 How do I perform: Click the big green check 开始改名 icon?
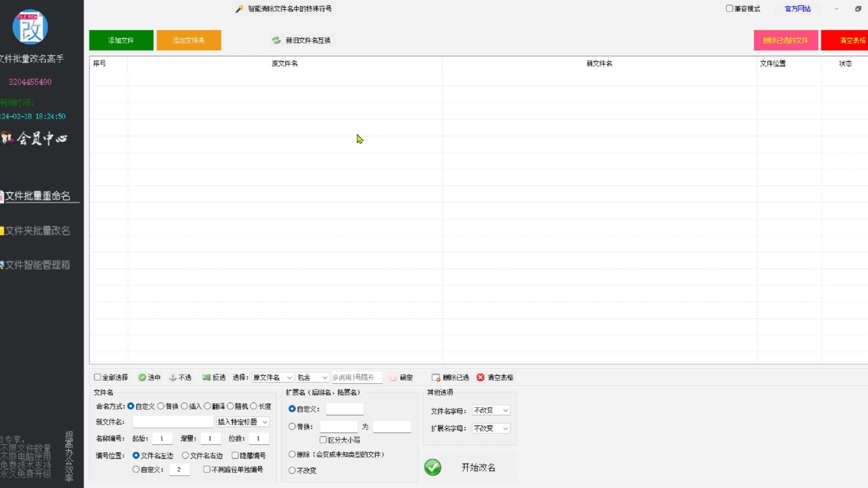pos(433,467)
